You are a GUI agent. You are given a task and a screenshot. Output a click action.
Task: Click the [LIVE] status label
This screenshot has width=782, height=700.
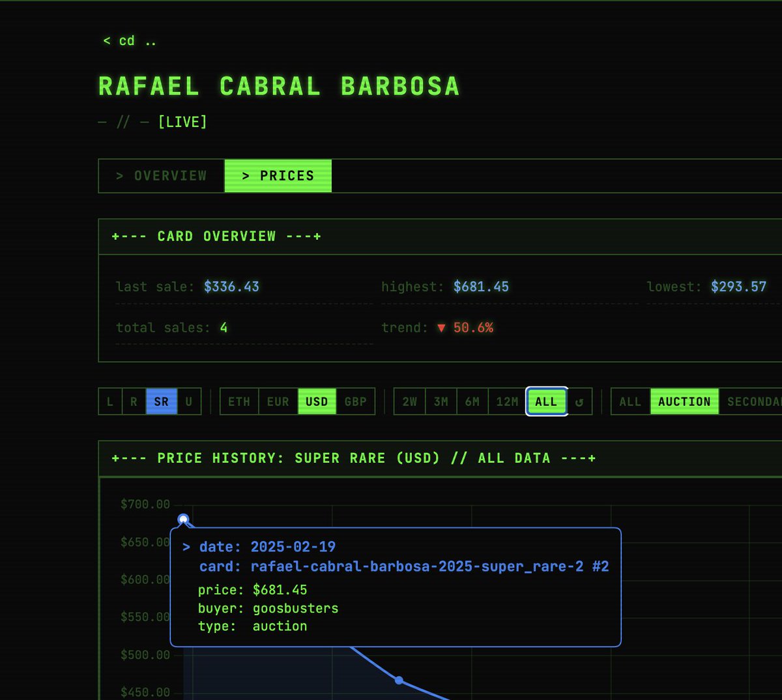click(x=182, y=122)
